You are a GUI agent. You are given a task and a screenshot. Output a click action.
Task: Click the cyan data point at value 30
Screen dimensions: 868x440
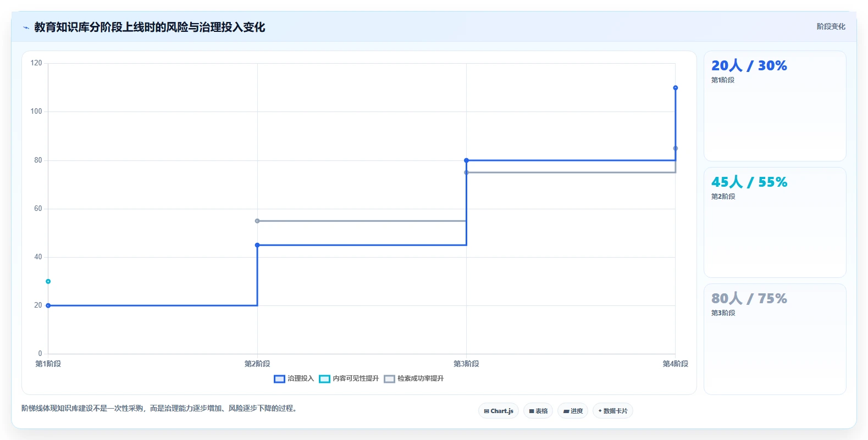pos(48,281)
